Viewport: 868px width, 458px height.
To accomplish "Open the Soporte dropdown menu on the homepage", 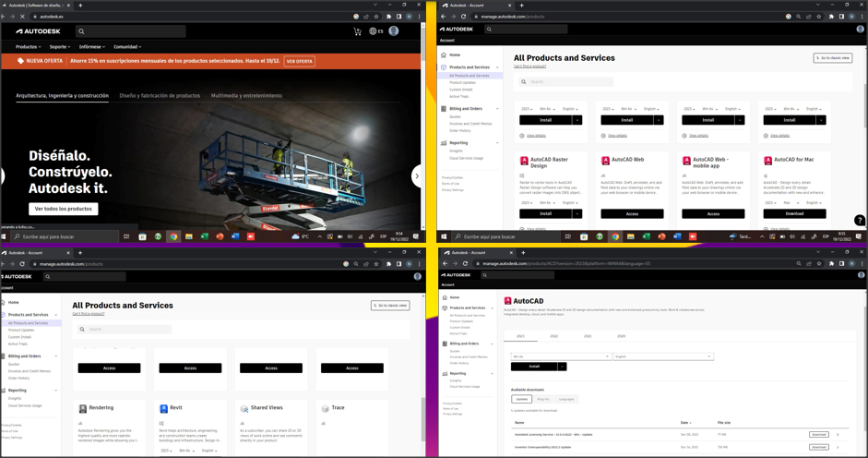I will pos(60,47).
